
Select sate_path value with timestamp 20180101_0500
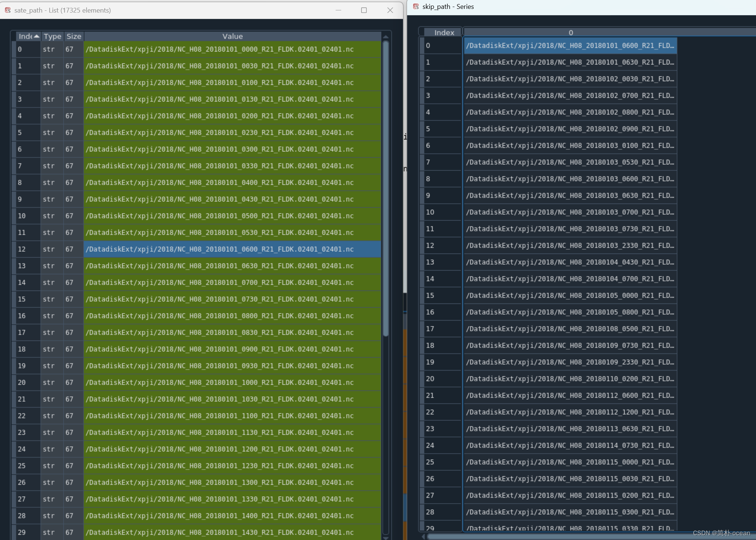[232, 216]
